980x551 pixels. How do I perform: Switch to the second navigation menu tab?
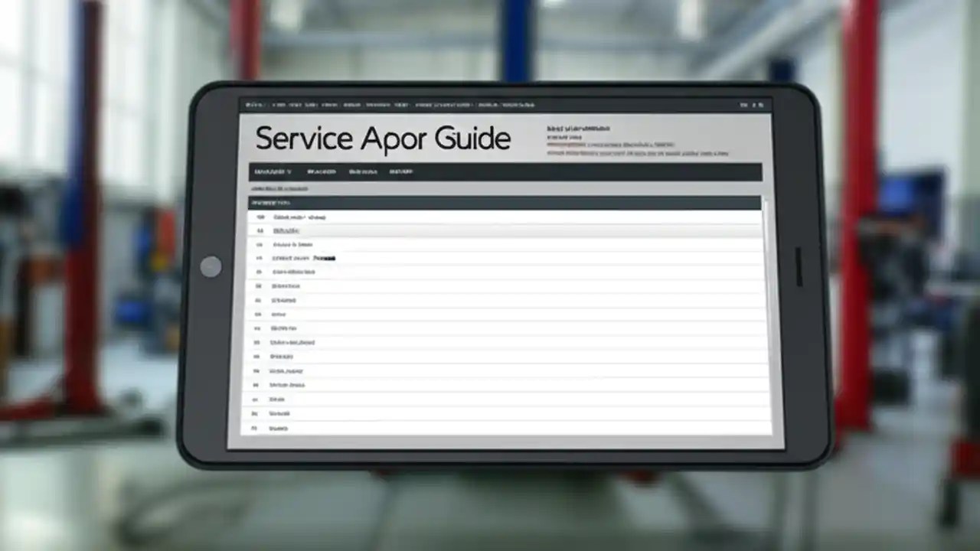pyautogui.click(x=322, y=171)
